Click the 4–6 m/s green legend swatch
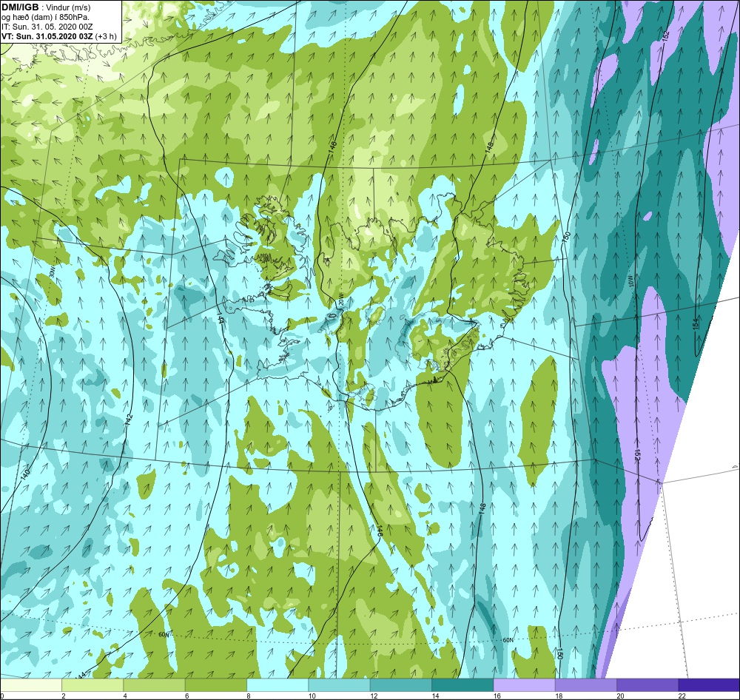This screenshot has width=740, height=700. pos(155,684)
